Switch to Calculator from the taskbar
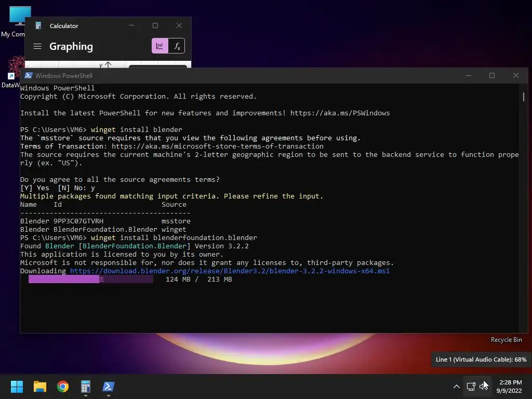 click(x=86, y=387)
